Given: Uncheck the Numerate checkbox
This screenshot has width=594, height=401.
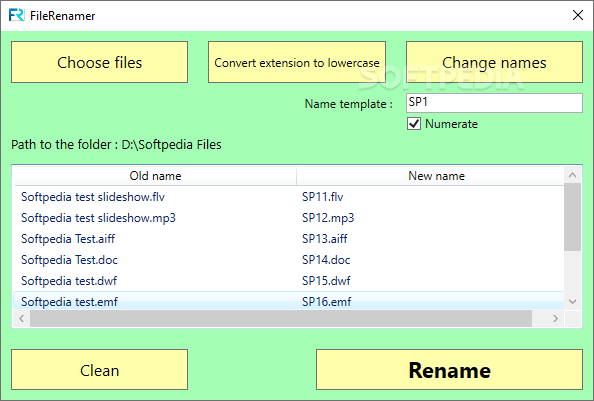Looking at the screenshot, I should (414, 124).
